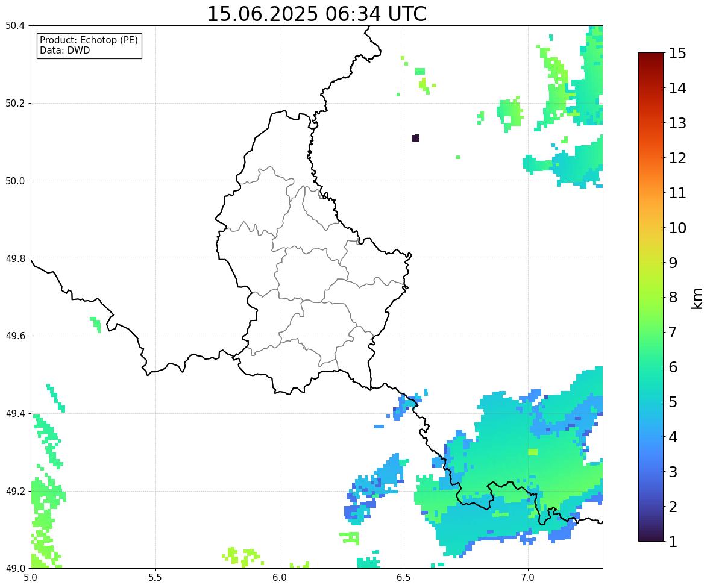Click the colorbar label "2"
This screenshot has height=588, width=710.
(x=673, y=507)
